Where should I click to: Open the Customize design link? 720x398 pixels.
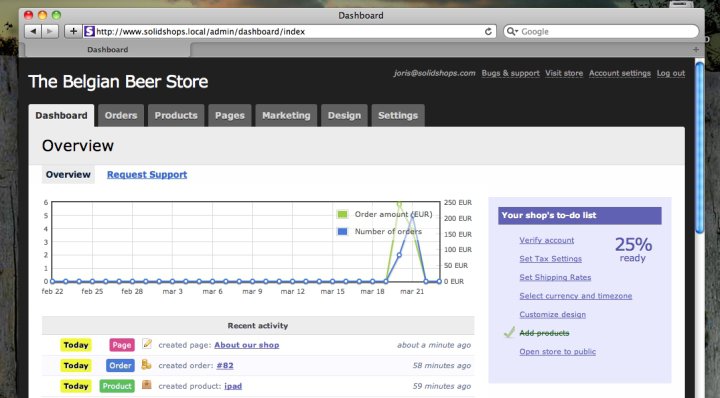pyautogui.click(x=552, y=314)
